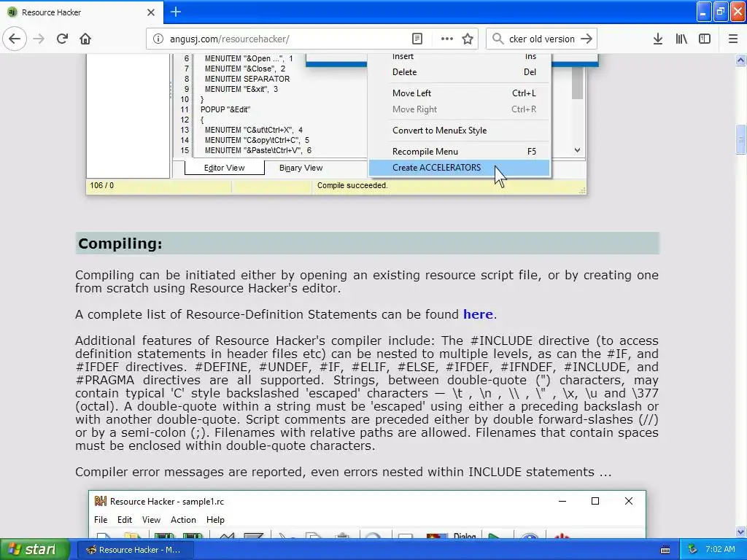Click 'Recompile Menu' in the screenshot image
The image size is (747, 560).
click(425, 152)
